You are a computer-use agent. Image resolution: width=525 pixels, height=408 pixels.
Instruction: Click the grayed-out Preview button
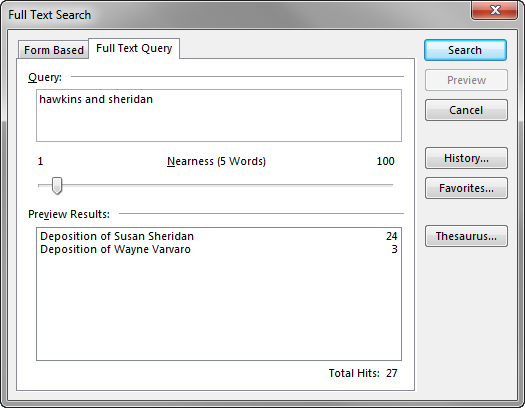pos(466,80)
